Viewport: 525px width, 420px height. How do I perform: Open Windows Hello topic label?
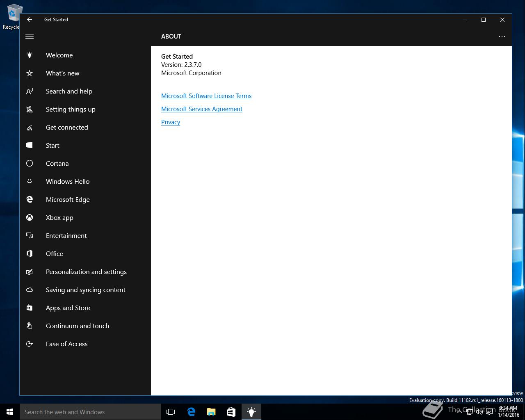pos(68,181)
